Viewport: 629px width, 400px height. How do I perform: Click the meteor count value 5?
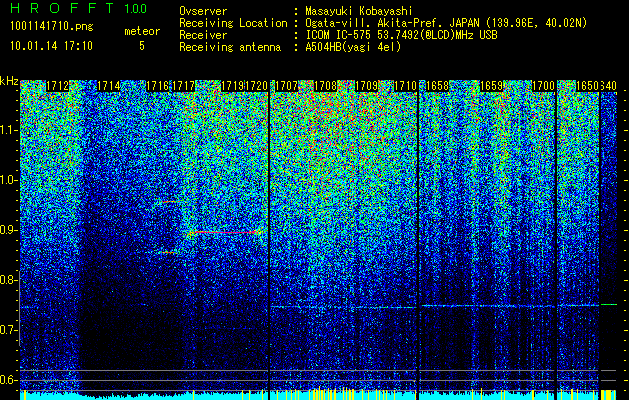(142, 46)
